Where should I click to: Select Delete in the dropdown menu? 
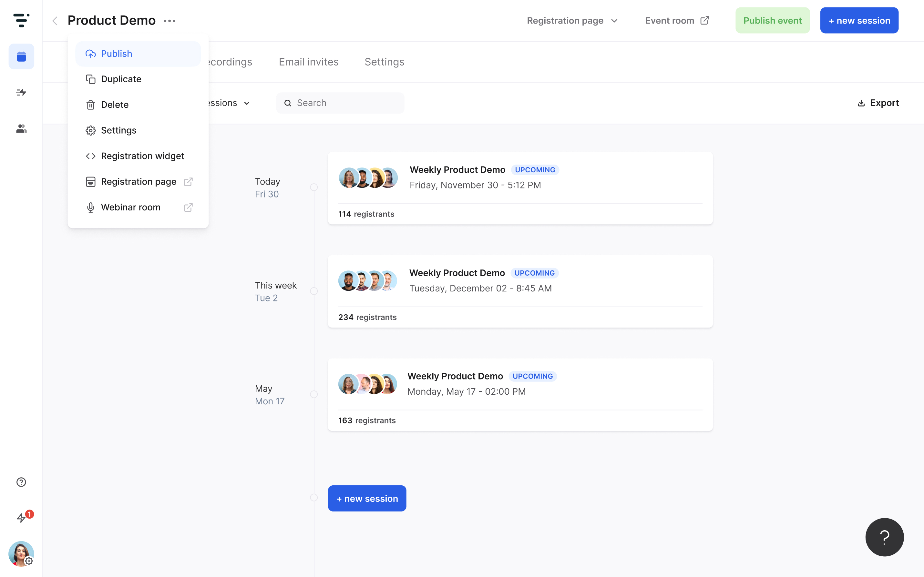click(138, 105)
